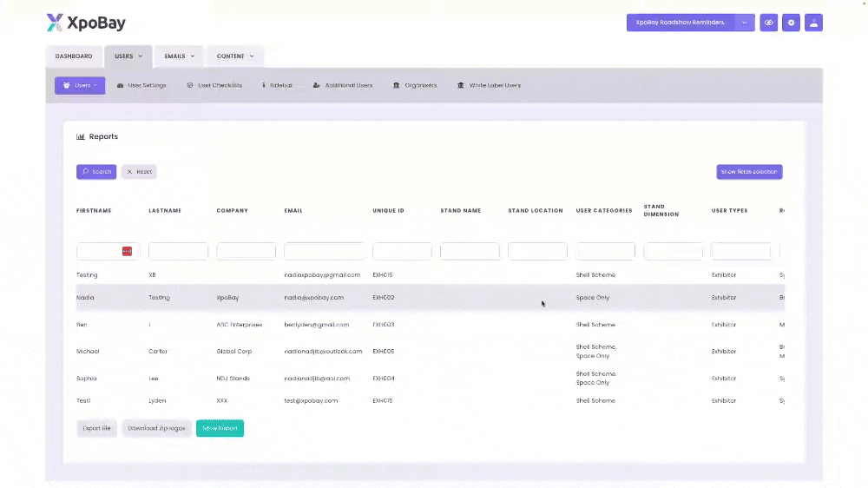Open the Content tab menu
Viewport: 868px width, 488px height.
235,56
